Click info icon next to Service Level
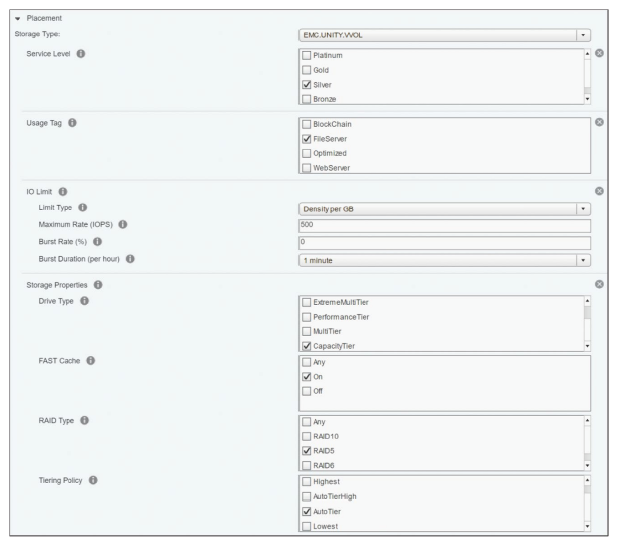 pyautogui.click(x=81, y=52)
